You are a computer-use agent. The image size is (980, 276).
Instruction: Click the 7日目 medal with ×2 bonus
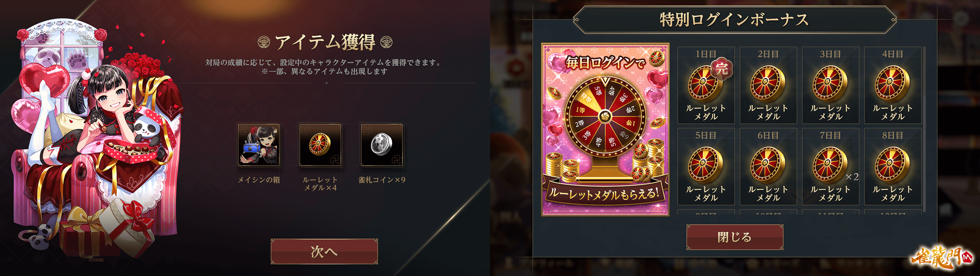pos(830,165)
